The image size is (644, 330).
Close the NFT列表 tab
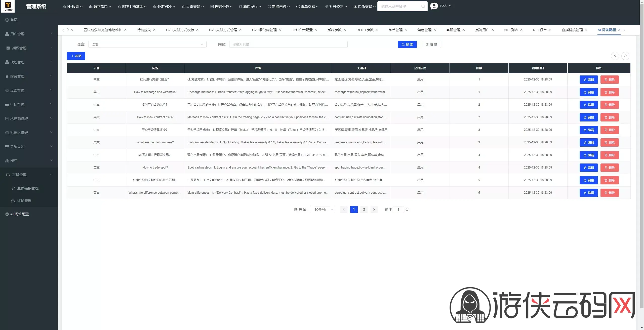[521, 30]
